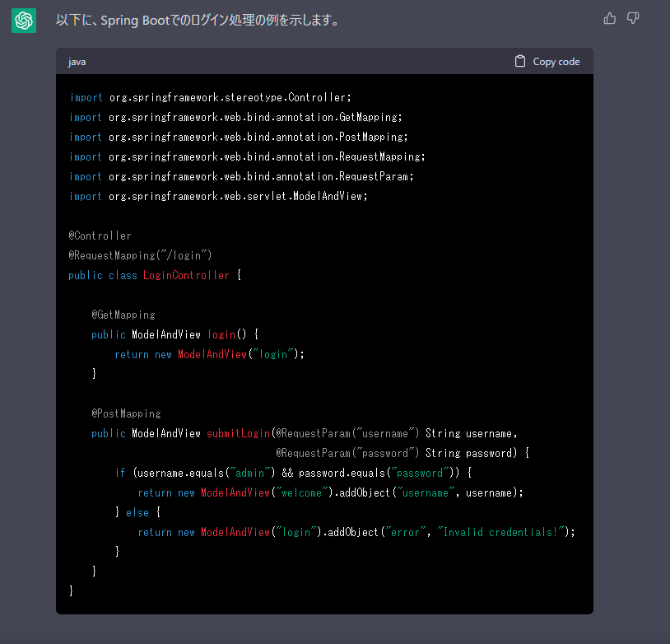
Task: Click the import line ending with stereotype.Controller
Action: point(210,97)
